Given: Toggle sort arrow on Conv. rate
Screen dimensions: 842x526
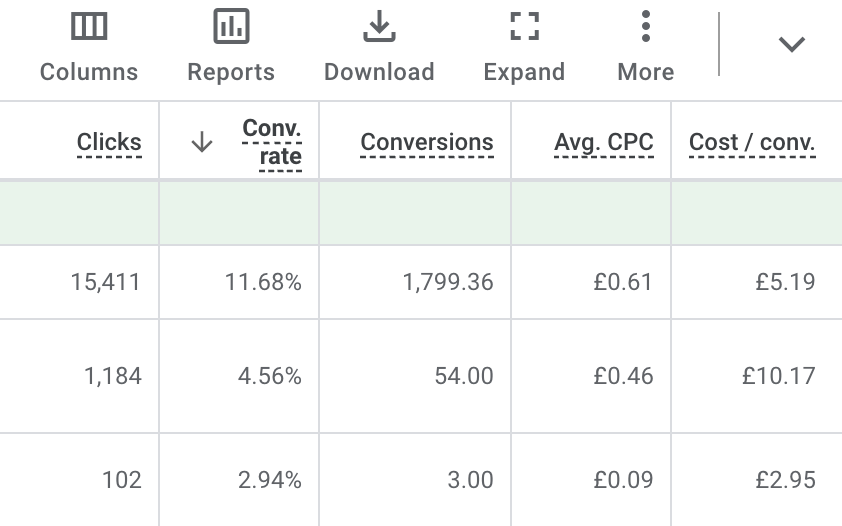Looking at the screenshot, I should [x=202, y=142].
